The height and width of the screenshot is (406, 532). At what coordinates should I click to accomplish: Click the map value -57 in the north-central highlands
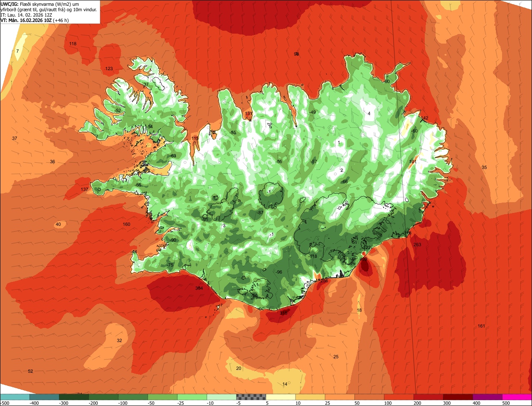(314, 162)
